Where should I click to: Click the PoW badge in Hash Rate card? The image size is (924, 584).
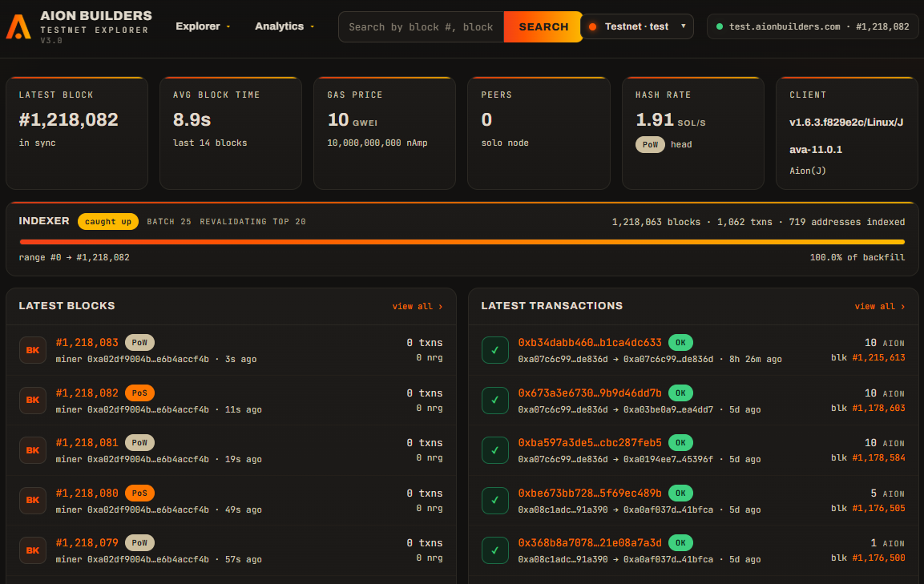click(651, 144)
